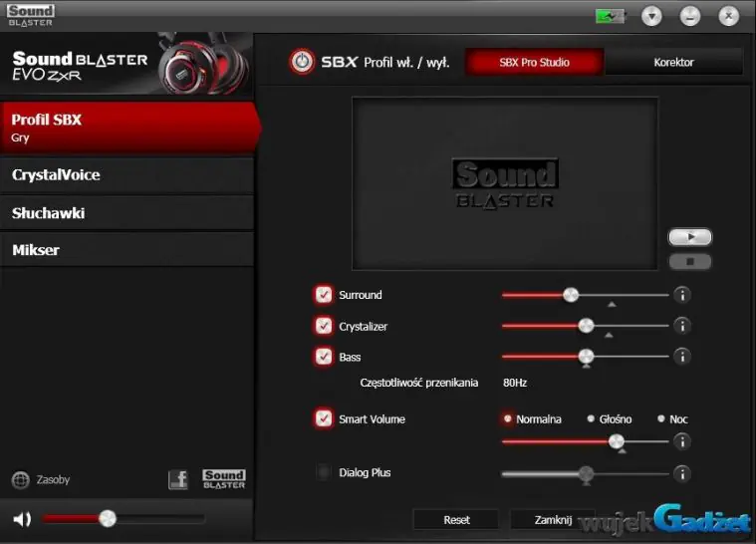Image resolution: width=756 pixels, height=544 pixels.
Task: Open the CrystalVoice section
Action: (x=126, y=175)
